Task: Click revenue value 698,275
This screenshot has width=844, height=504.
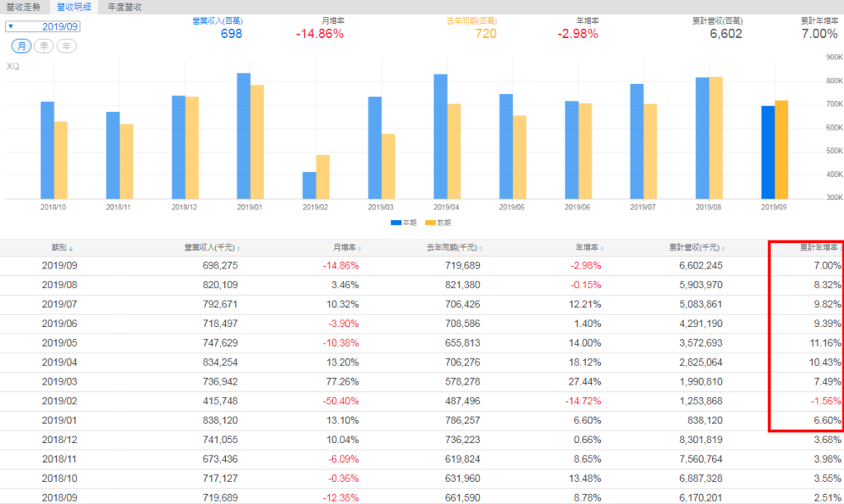Action: point(220,266)
